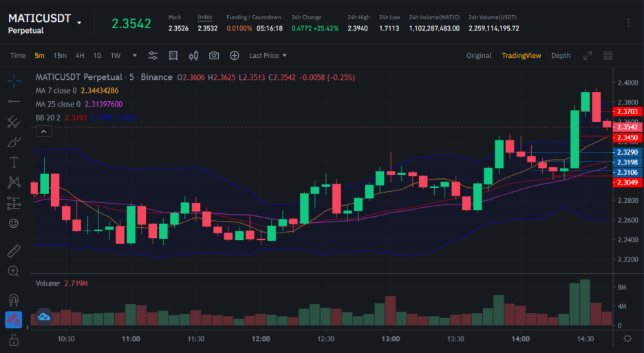Image resolution: width=644 pixels, height=353 pixels.
Task: Click the cloud badge on volume pane
Action: pyautogui.click(x=43, y=317)
